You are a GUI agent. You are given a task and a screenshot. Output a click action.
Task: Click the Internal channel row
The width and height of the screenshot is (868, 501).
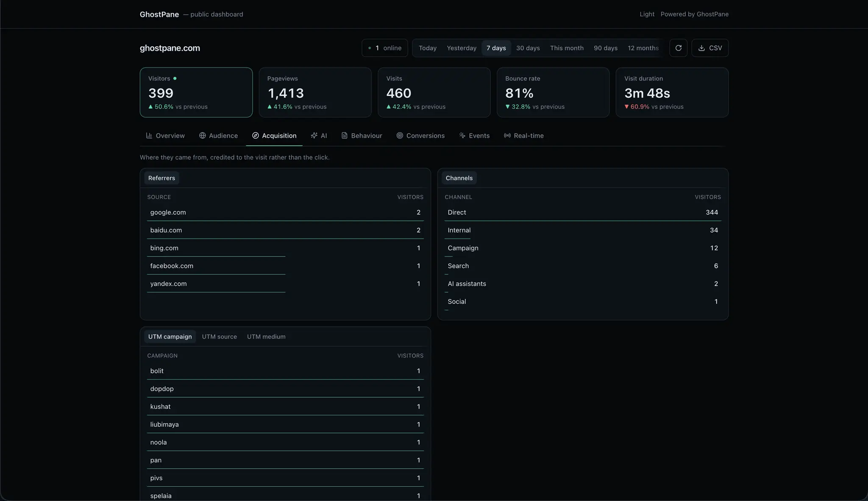pyautogui.click(x=583, y=230)
